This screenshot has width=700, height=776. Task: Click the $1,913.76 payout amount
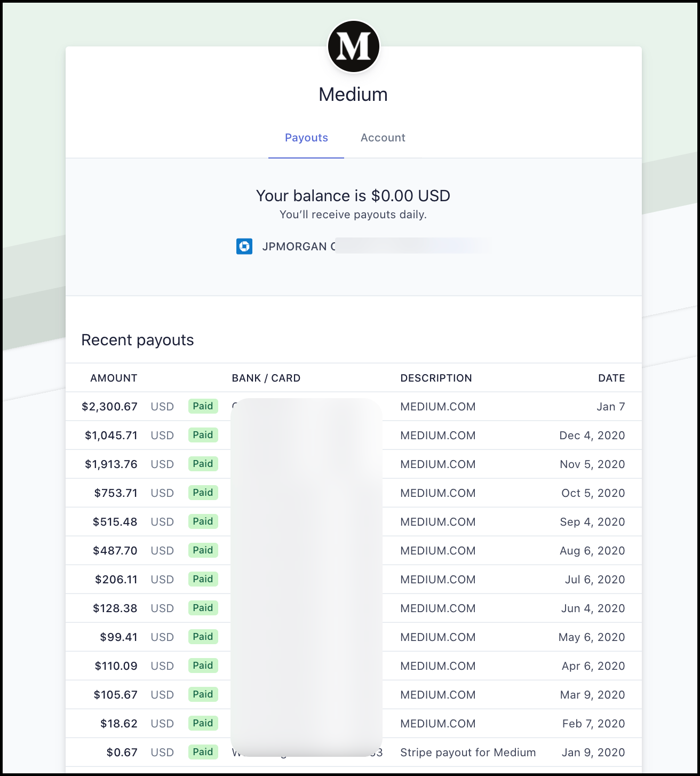pyautogui.click(x=111, y=464)
